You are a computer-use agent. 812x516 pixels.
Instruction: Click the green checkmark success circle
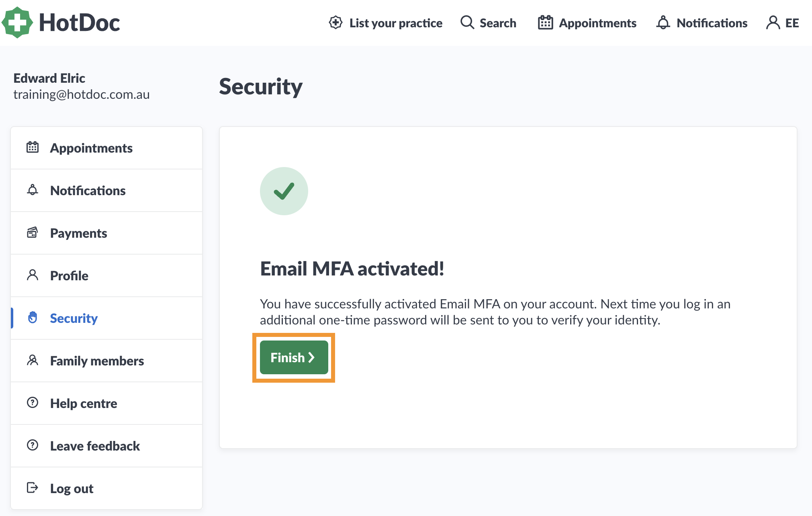(x=284, y=191)
